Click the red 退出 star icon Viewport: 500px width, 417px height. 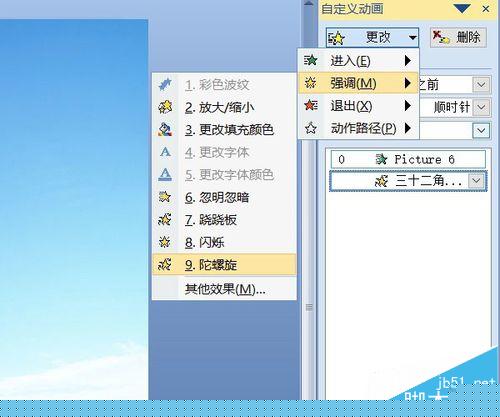click(311, 106)
